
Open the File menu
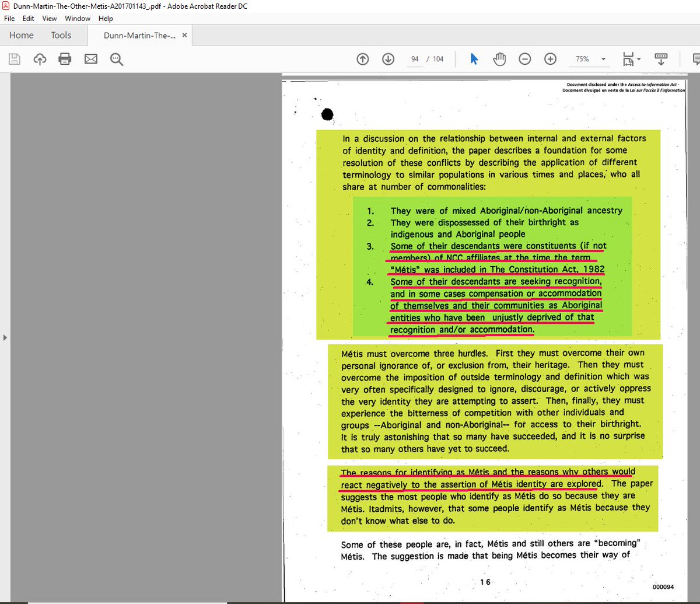(9, 18)
